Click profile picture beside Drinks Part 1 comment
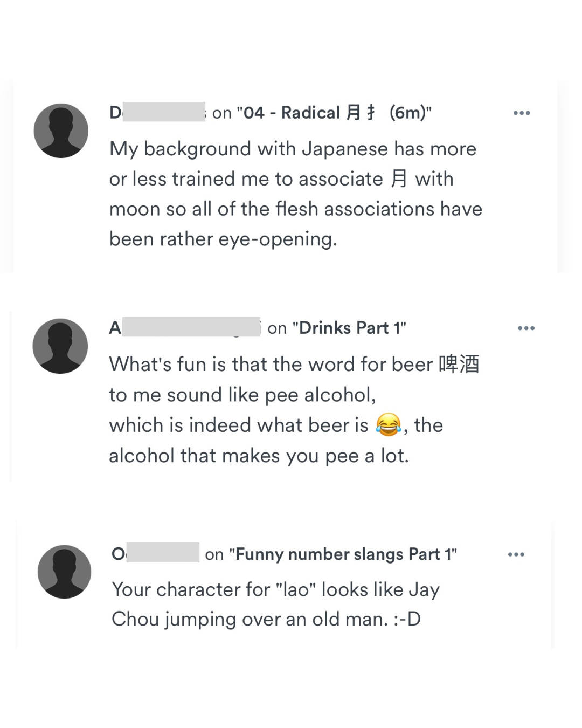Viewport: 582px width, 728px height. 60,346
